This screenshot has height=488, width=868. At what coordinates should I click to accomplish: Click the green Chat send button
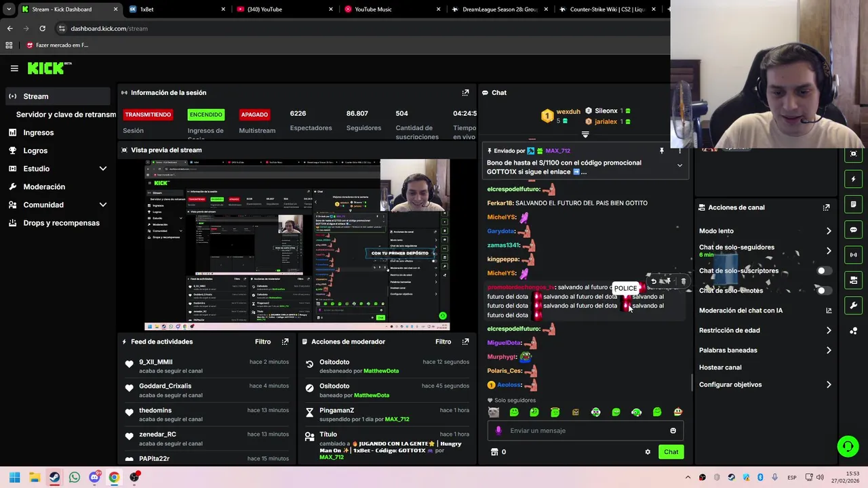click(671, 452)
